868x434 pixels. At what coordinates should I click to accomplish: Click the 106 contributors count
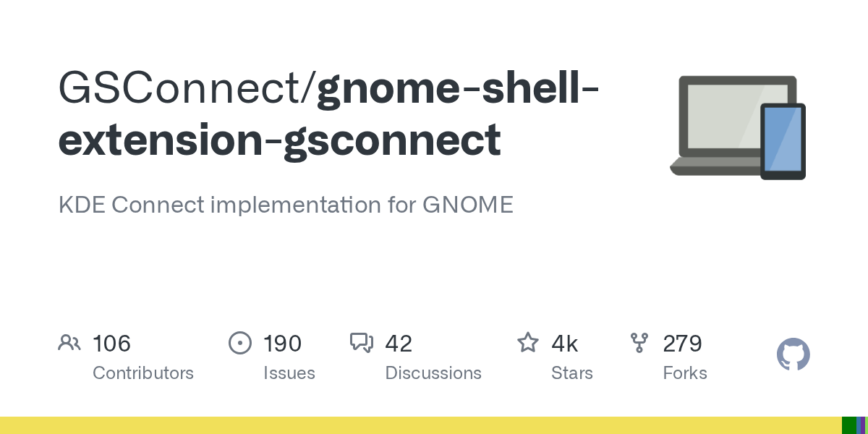[x=111, y=343]
